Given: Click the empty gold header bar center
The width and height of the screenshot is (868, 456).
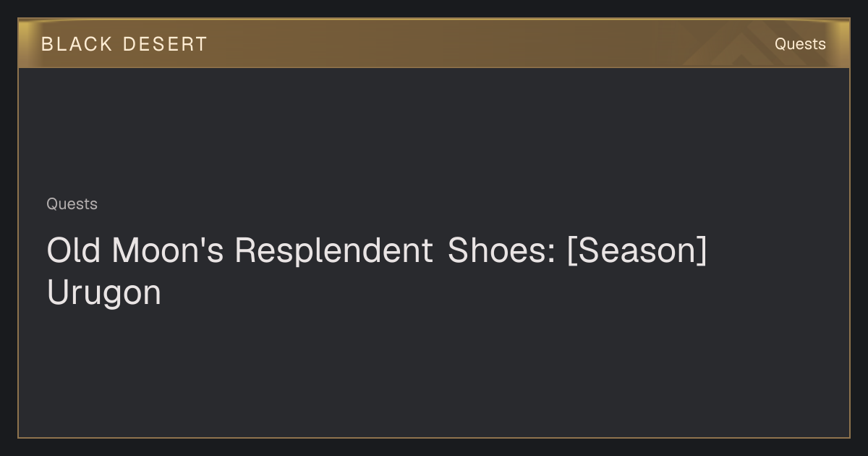Looking at the screenshot, I should pyautogui.click(x=434, y=44).
